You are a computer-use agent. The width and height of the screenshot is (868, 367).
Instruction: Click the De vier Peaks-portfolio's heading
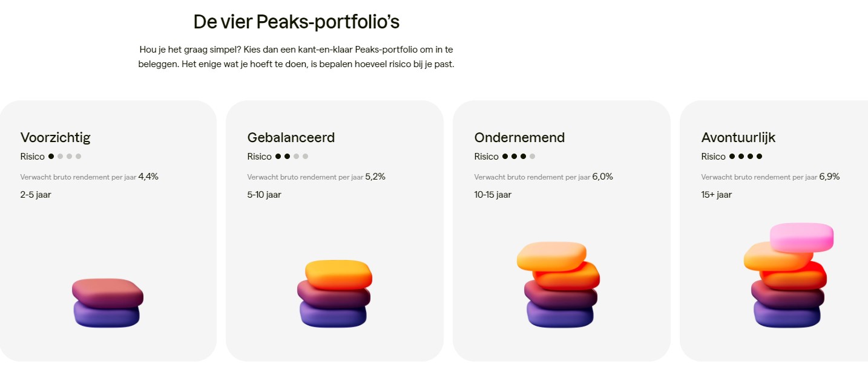[296, 22]
